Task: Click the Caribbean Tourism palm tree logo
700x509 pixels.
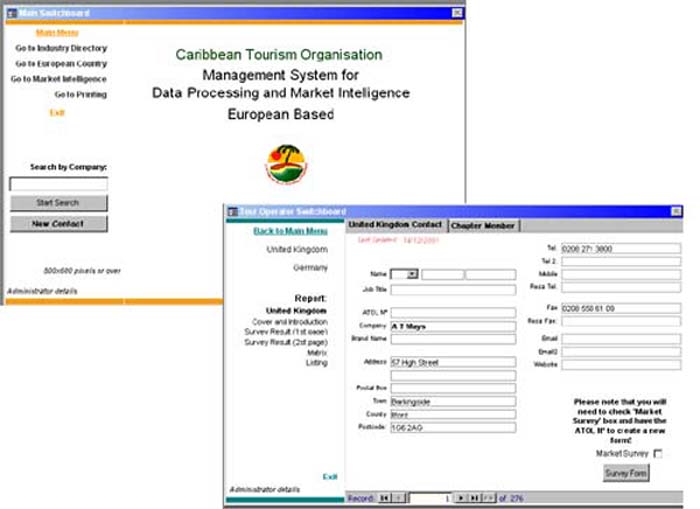Action: (x=286, y=164)
